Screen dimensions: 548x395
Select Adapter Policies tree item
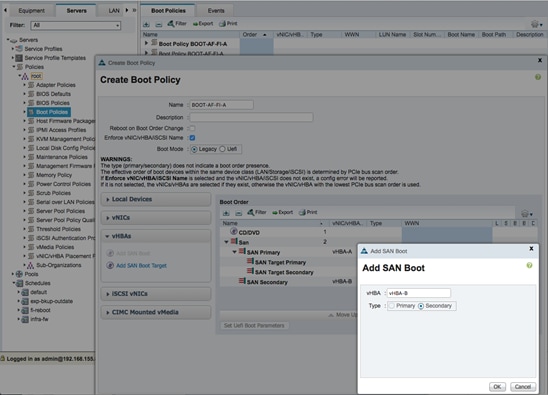pos(56,85)
